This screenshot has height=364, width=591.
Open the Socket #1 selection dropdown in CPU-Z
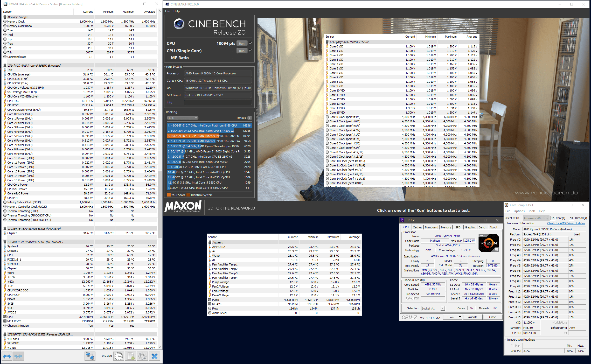tap(433, 309)
